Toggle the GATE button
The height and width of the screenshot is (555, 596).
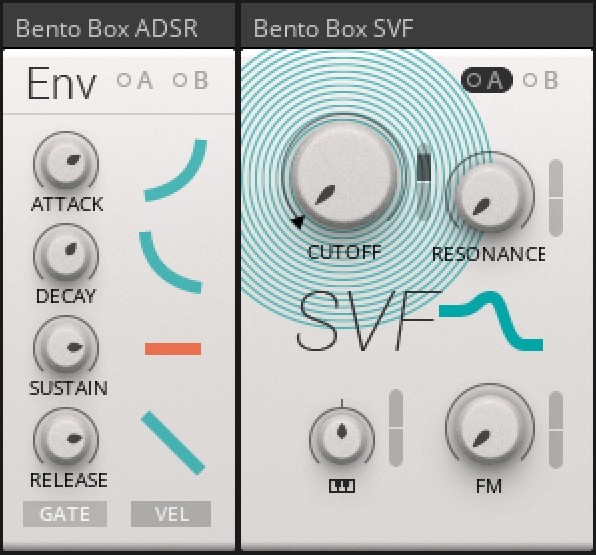65,514
